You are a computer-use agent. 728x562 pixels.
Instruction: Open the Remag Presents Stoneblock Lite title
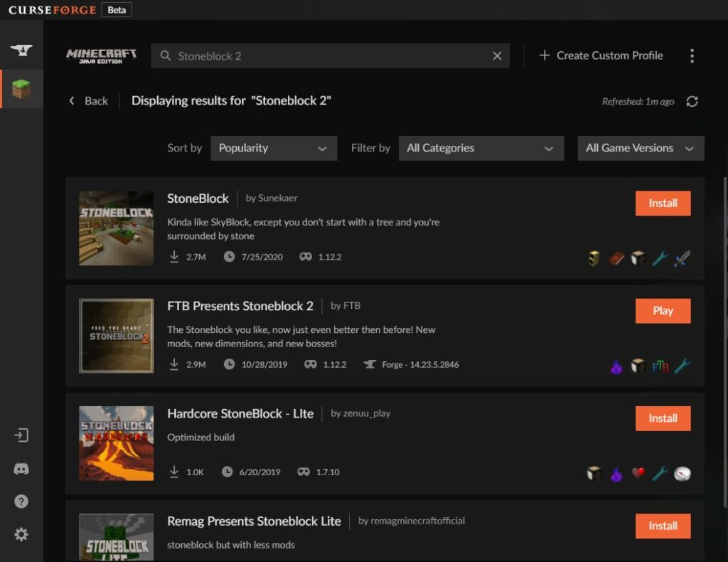pos(254,521)
